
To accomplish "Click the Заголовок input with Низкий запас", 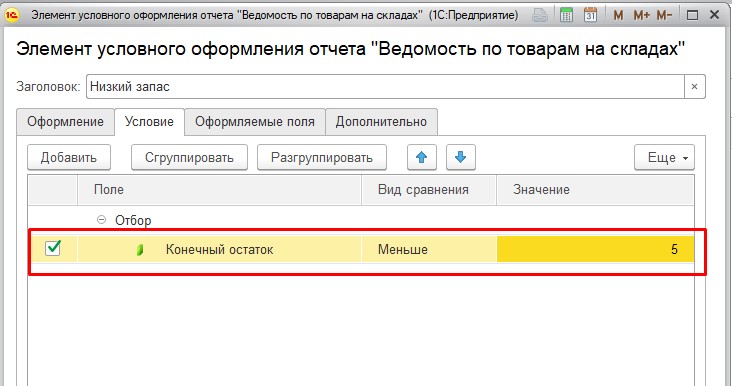I will pos(385,86).
